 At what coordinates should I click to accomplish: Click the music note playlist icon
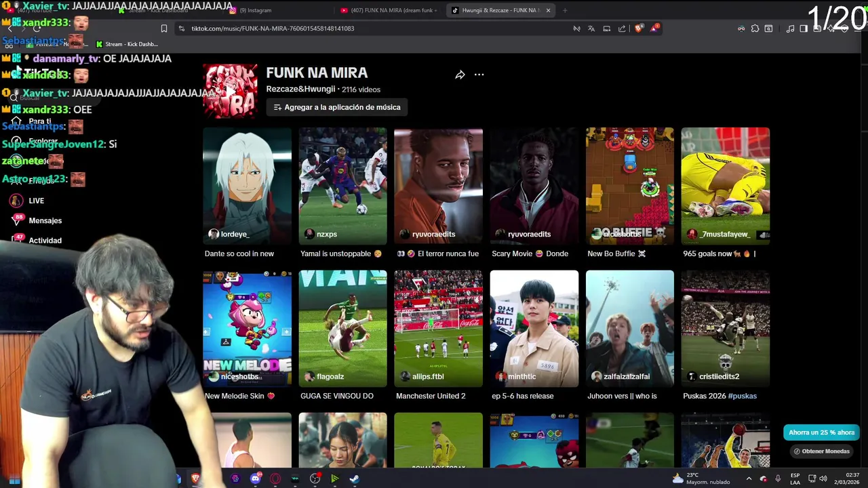790,28
